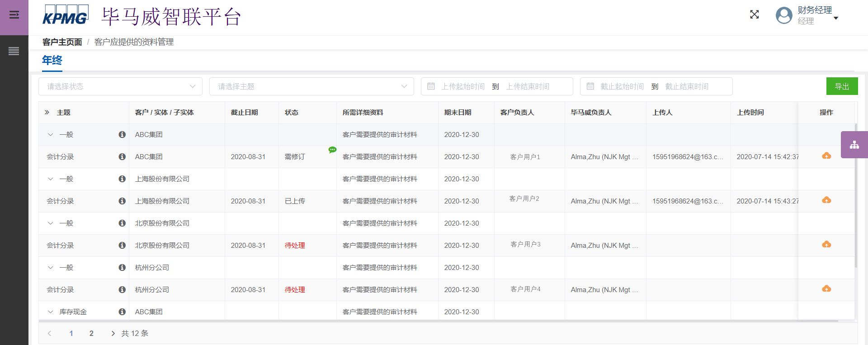Image resolution: width=868 pixels, height=345 pixels.
Task: Click info icon on 一般 ABC集团 row
Action: coord(122,134)
